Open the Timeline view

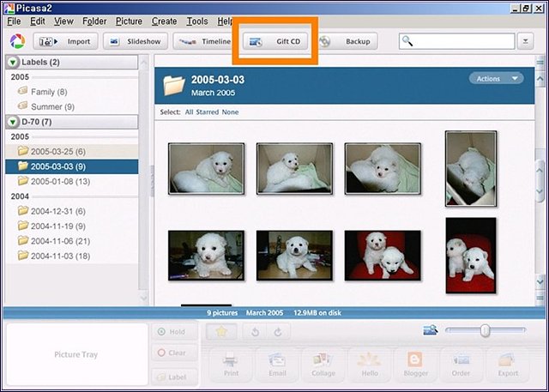tap(204, 41)
